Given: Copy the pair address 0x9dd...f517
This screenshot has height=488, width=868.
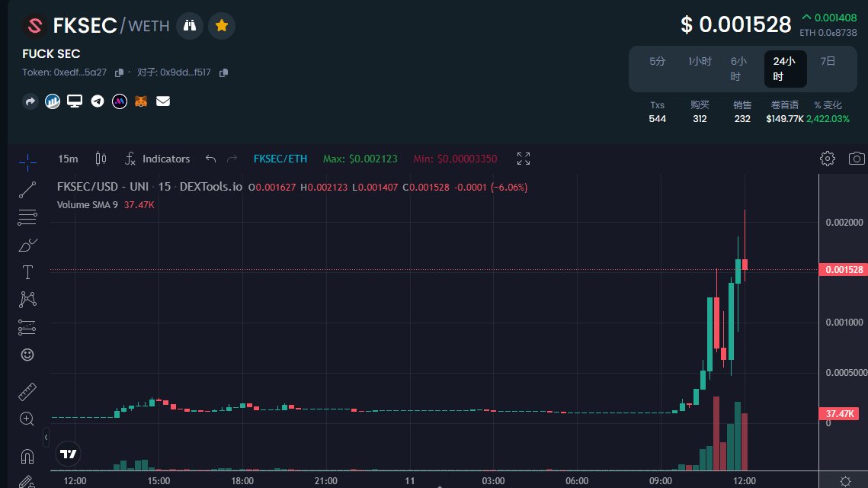Looking at the screenshot, I should click(223, 72).
